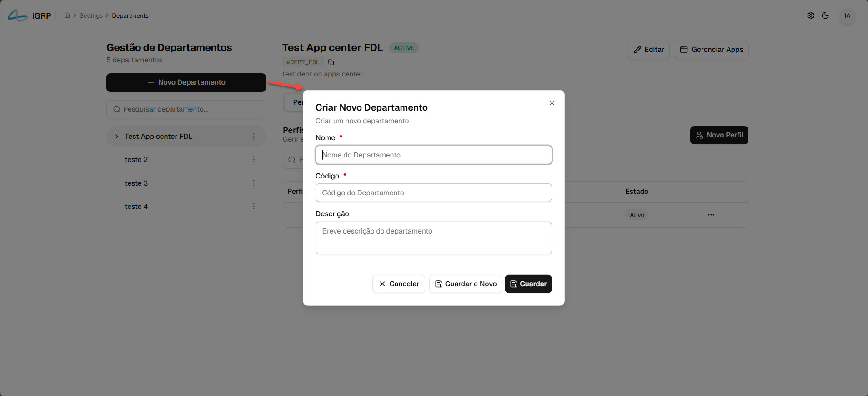Click the #DEPT_FDL code tag
The height and width of the screenshot is (396, 868).
click(303, 62)
